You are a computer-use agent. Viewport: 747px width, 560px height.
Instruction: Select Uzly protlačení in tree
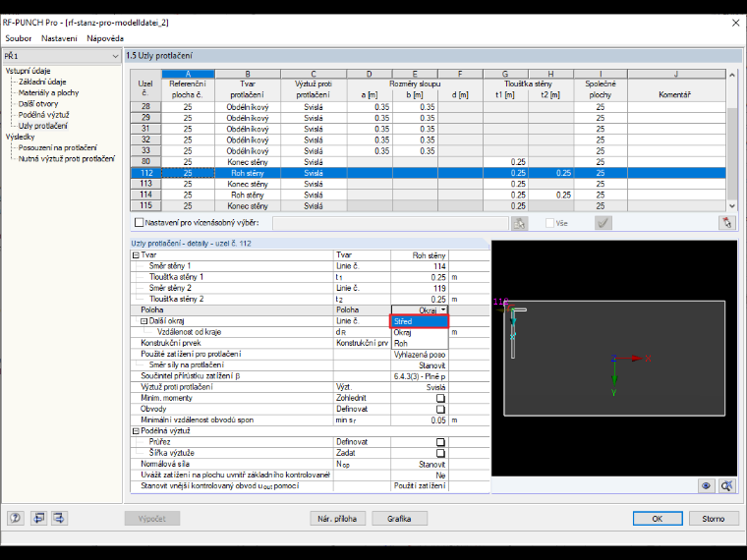[43, 126]
